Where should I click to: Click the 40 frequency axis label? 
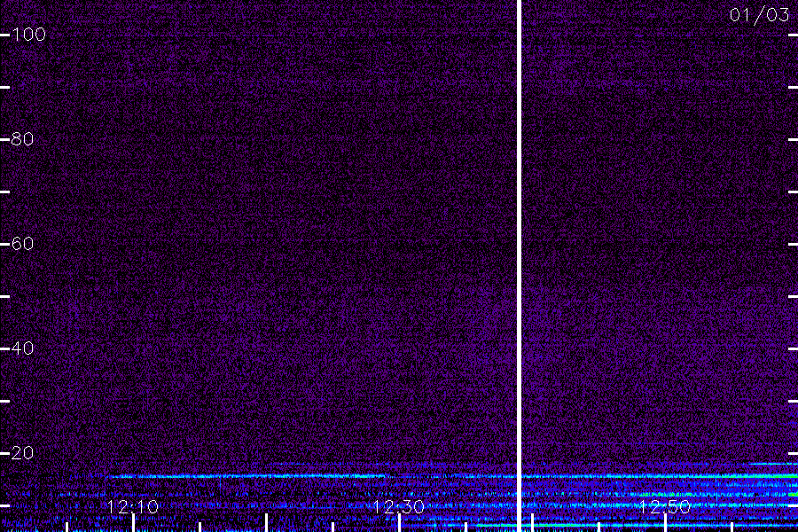coord(22,348)
